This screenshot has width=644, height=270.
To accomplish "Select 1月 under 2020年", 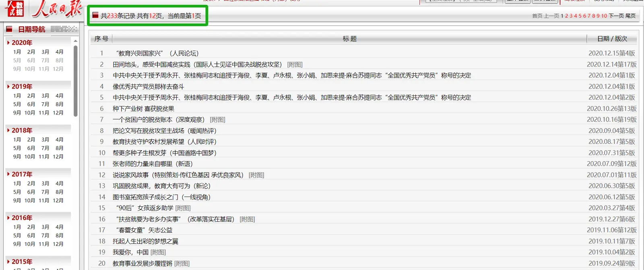I will pyautogui.click(x=17, y=52).
